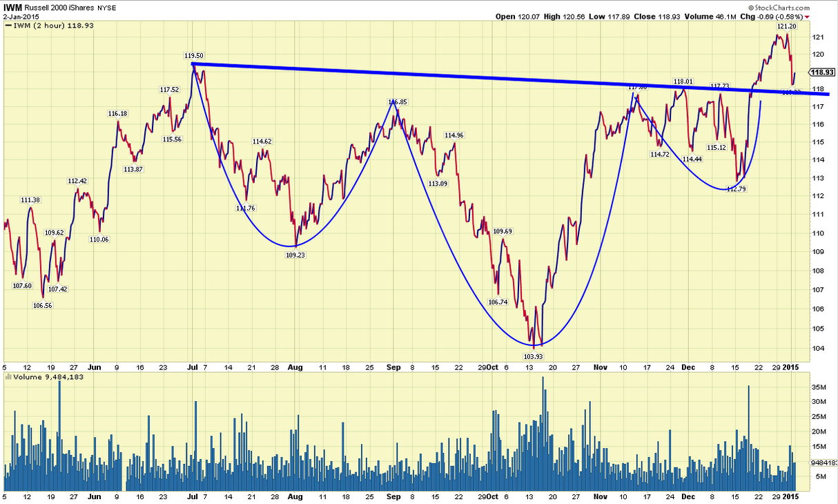Click the 113.09 price label
This screenshot has width=838, height=504.
[438, 184]
